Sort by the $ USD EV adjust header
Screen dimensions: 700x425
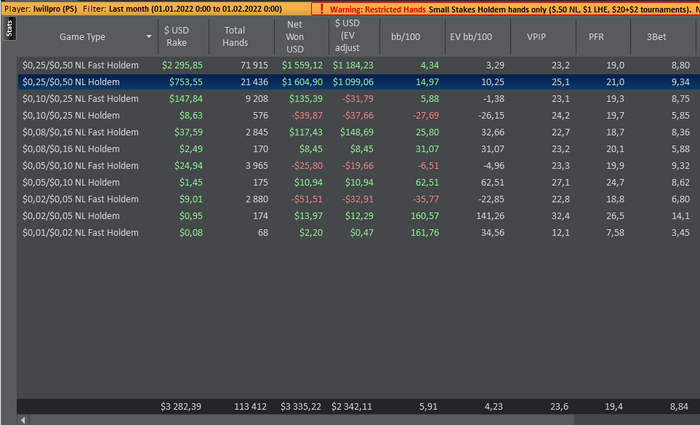pyautogui.click(x=347, y=36)
